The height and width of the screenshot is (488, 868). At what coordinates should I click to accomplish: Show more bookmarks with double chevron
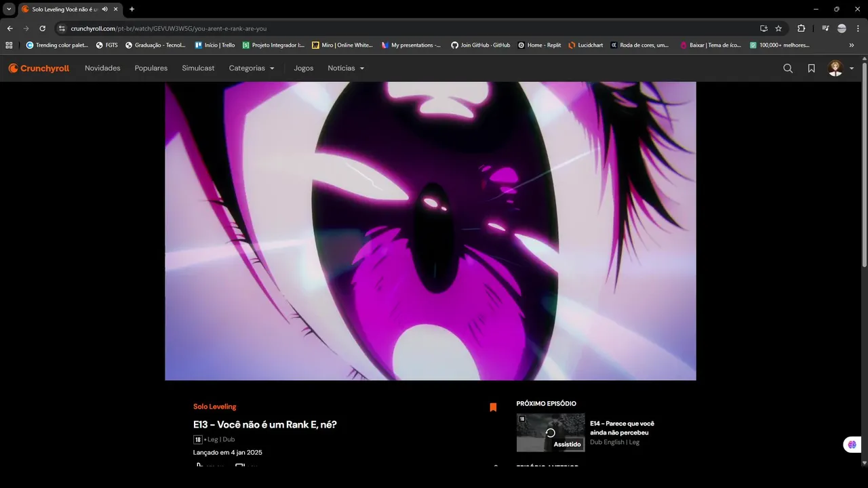(852, 45)
